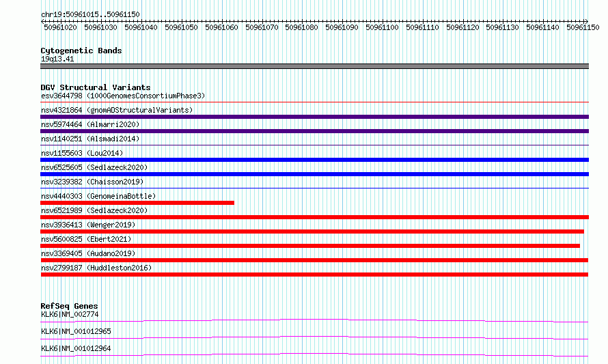Click the KLK6|NM_001012965 transcript label
This screenshot has height=364, width=608.
[76, 331]
